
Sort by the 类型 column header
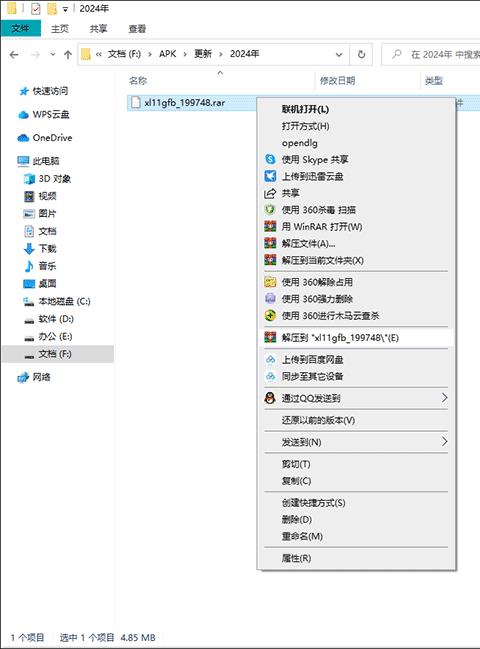coord(434,80)
